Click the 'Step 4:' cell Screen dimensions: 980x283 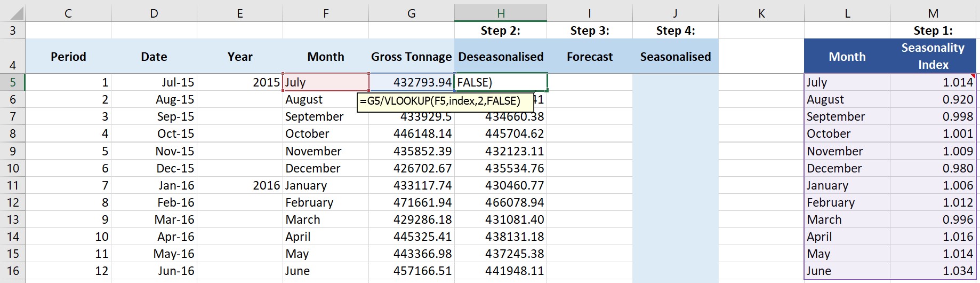point(676,30)
